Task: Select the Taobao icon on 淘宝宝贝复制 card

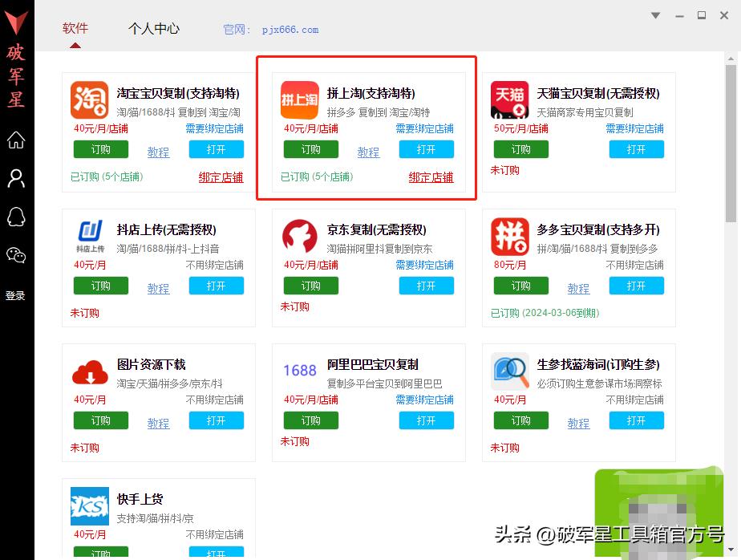Action: pyautogui.click(x=89, y=100)
